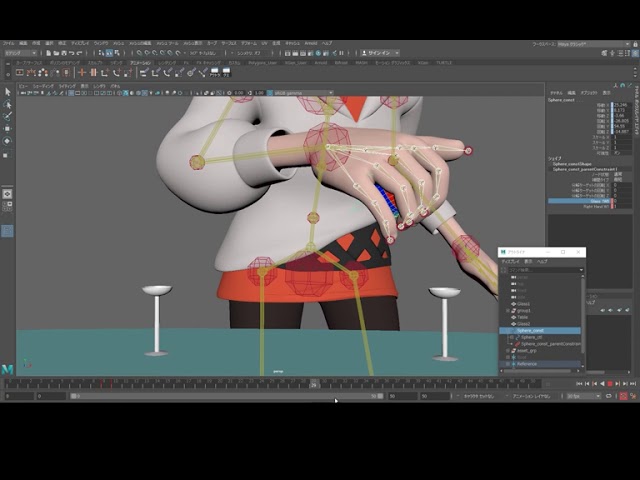Pick the Rotate tool in toolbox
The height and width of the screenshot is (480, 640).
coord(7,141)
